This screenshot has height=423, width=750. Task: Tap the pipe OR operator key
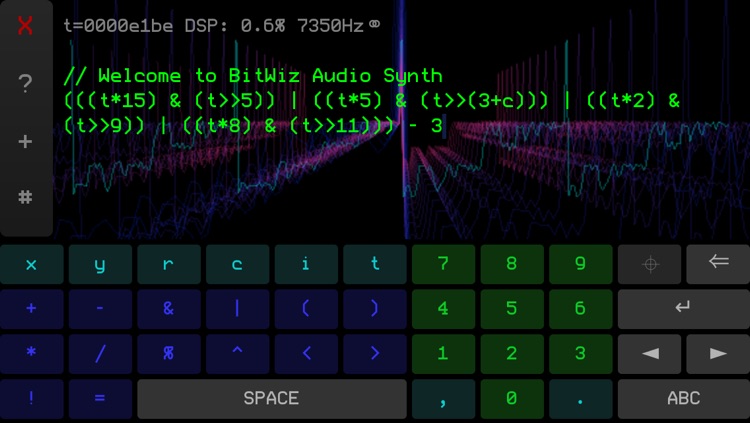point(237,309)
